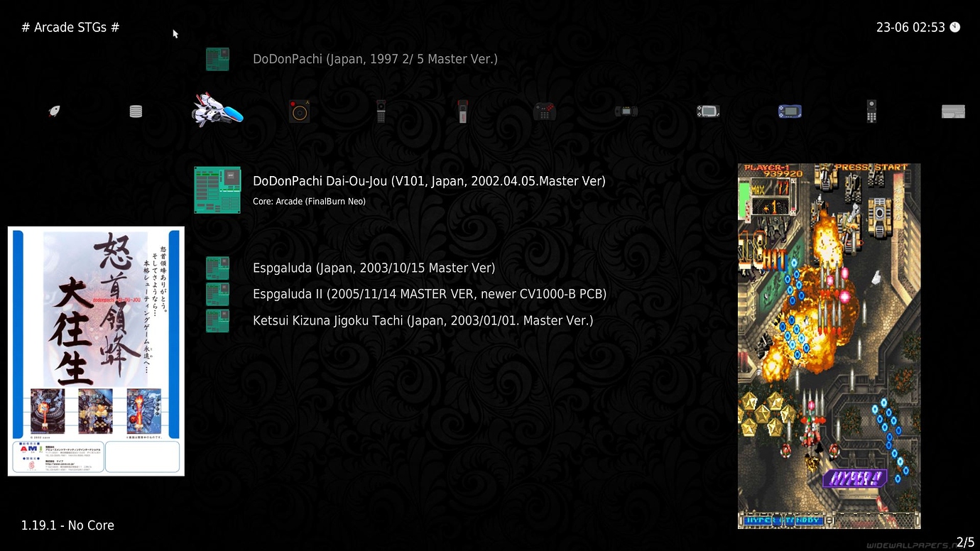Select the Arcade STGs spaceship playlist icon
This screenshot has width=980, height=551.
(217, 111)
